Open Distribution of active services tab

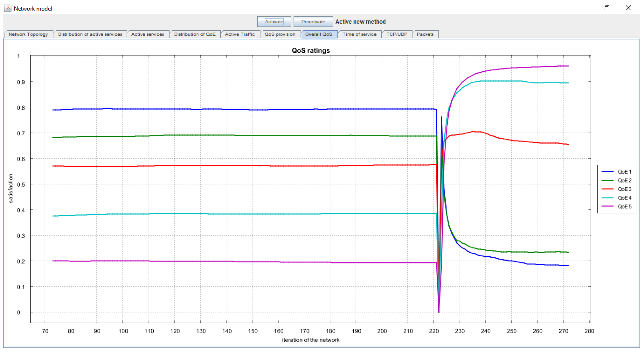(90, 34)
